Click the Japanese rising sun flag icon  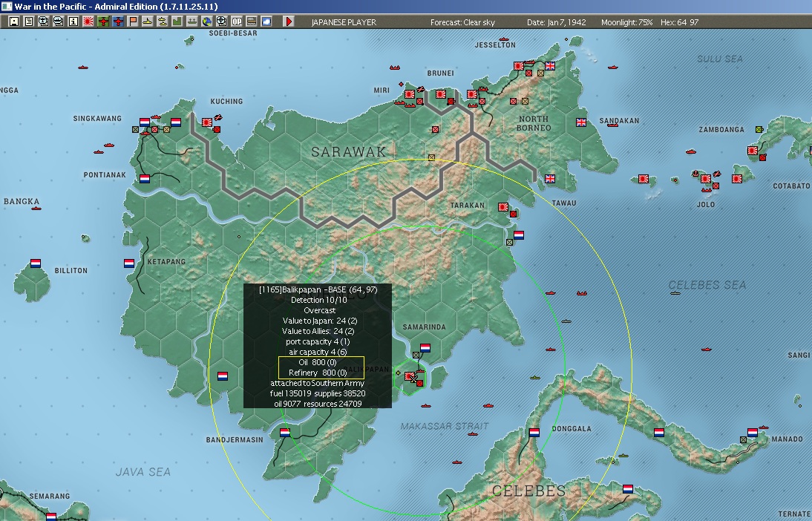(x=88, y=22)
